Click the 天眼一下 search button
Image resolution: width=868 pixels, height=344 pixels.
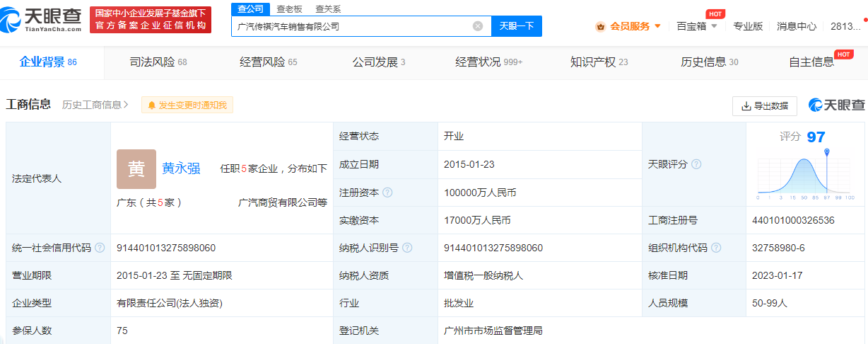517,26
